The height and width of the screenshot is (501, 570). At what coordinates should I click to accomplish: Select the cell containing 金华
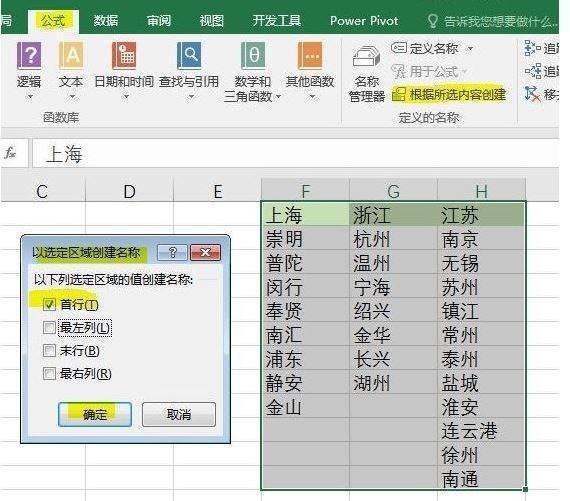393,334
